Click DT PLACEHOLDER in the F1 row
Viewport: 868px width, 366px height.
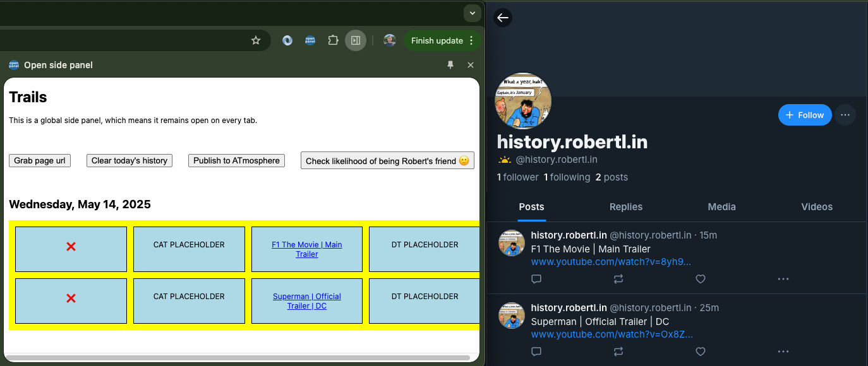(425, 245)
